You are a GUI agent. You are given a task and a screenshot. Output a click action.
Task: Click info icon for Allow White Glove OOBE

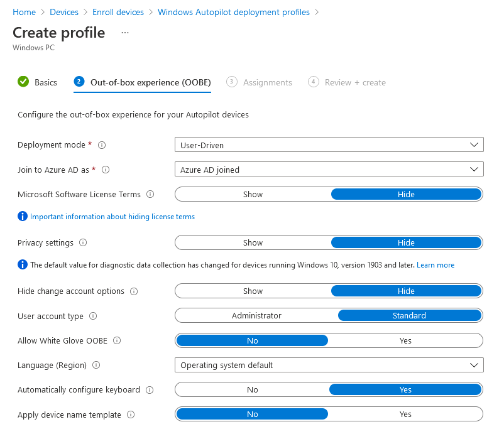[x=117, y=341]
